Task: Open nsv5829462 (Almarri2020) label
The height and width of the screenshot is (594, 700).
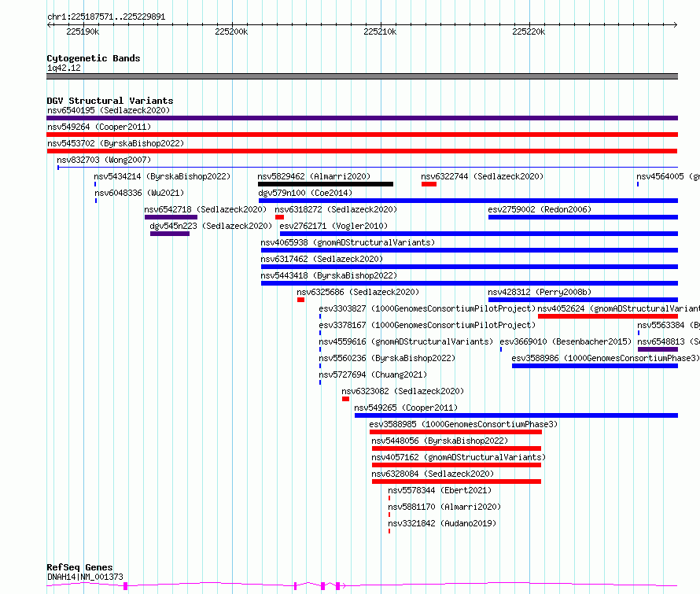Action: pos(314,176)
